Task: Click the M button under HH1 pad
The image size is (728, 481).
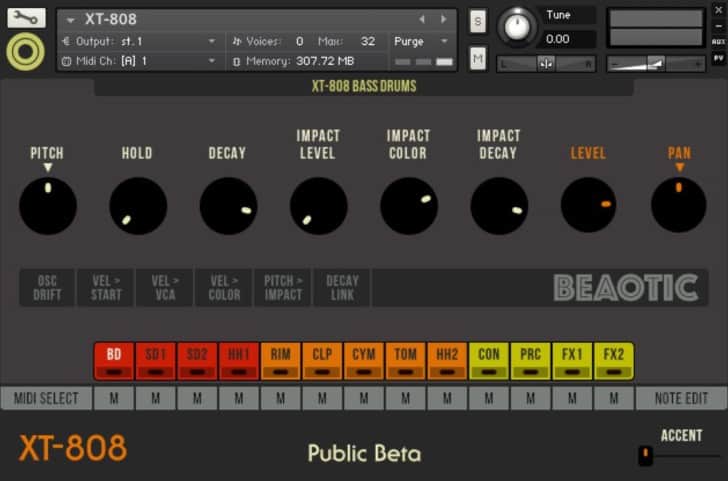Action: [239, 398]
